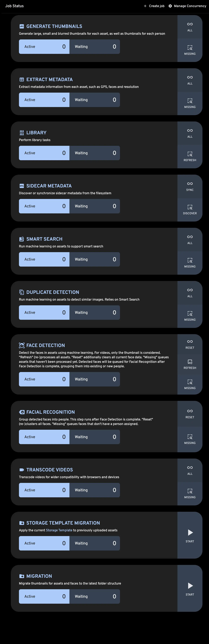The width and height of the screenshot is (209, 644).
Task: Run Extract Metadata for all assets
Action: pyautogui.click(x=190, y=80)
